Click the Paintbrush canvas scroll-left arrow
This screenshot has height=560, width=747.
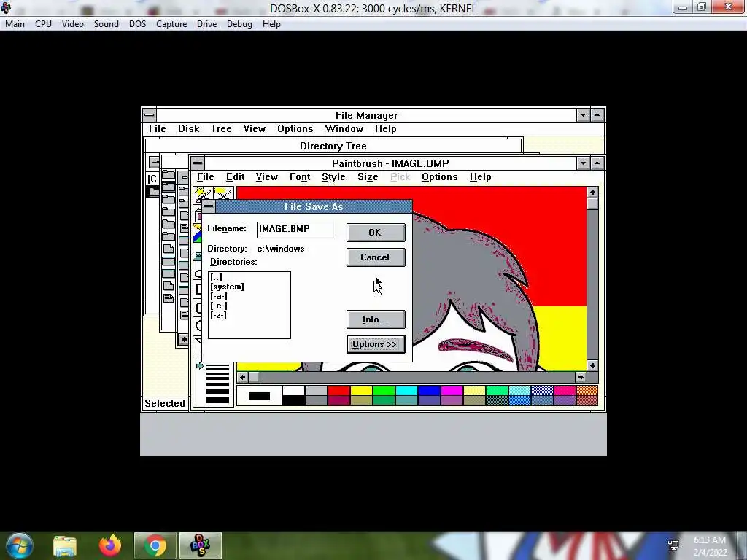point(242,377)
